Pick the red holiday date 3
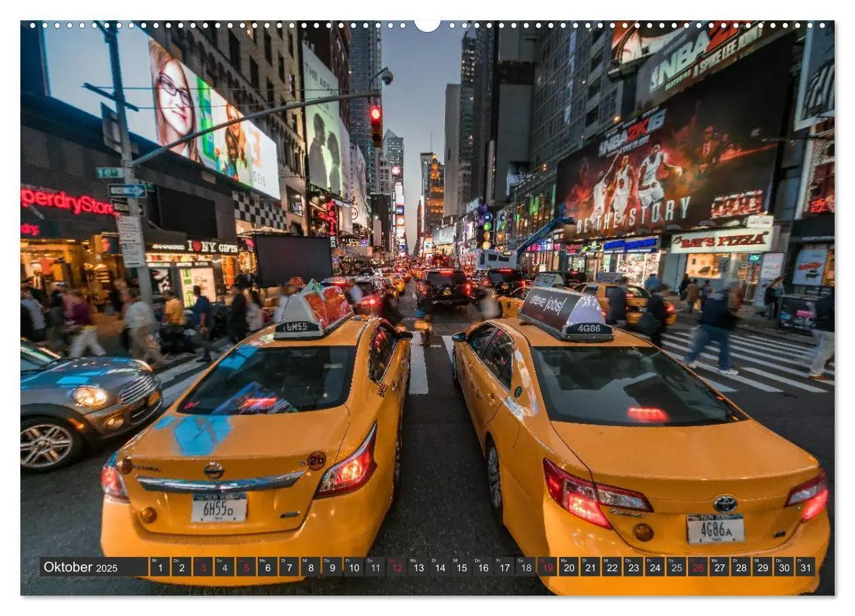855x616 pixels. click(203, 567)
